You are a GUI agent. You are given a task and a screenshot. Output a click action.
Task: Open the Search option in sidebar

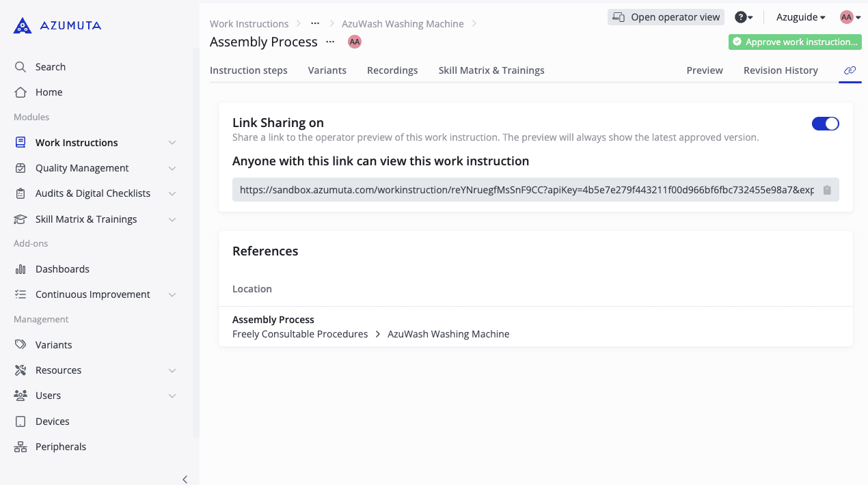click(51, 67)
